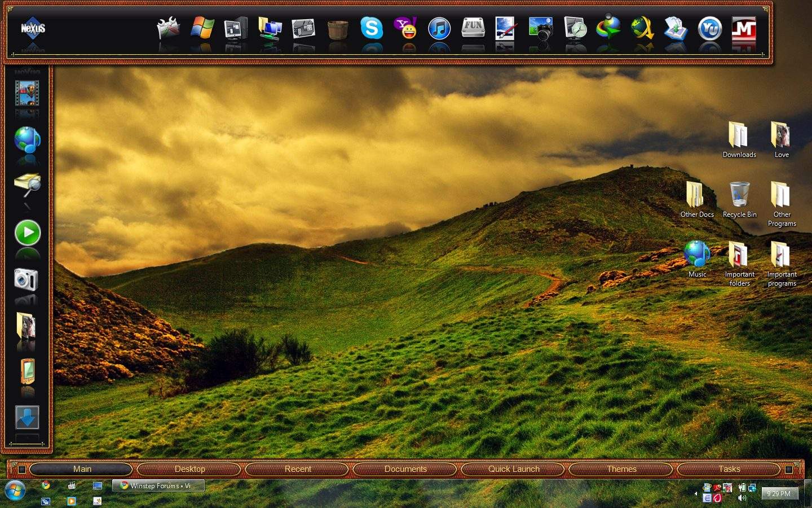Click the Winstep Forums taskbar button
812x508 pixels.
click(158, 485)
